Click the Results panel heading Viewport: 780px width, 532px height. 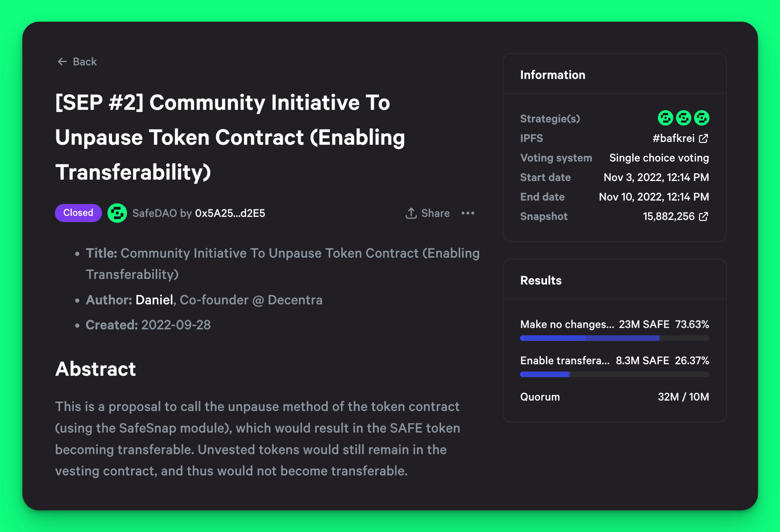pyautogui.click(x=541, y=280)
